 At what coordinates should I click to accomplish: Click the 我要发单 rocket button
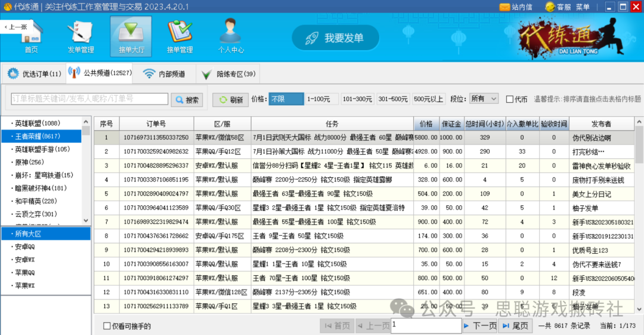[335, 38]
